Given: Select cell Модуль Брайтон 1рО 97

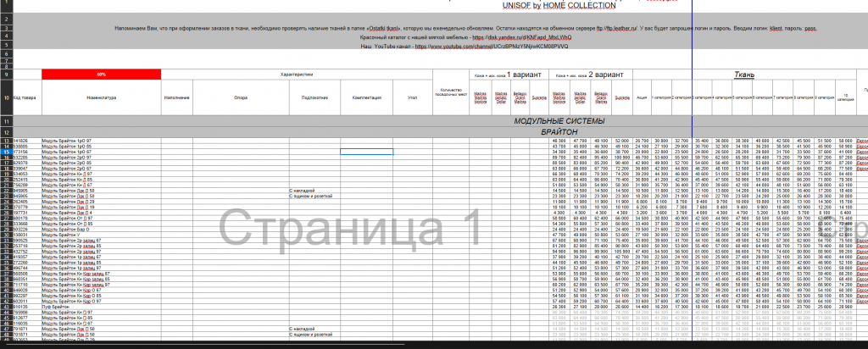Looking at the screenshot, I should pos(102,141).
